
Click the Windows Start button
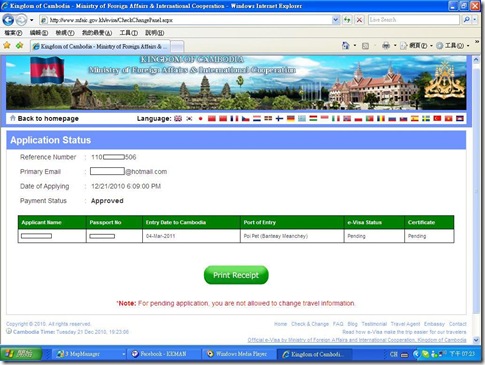pos(21,354)
